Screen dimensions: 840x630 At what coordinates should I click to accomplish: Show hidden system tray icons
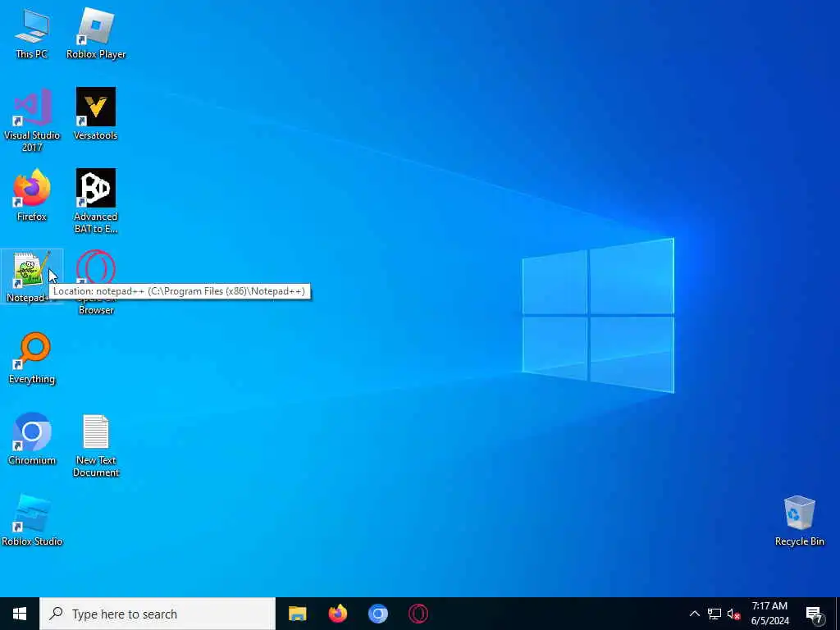click(x=694, y=614)
